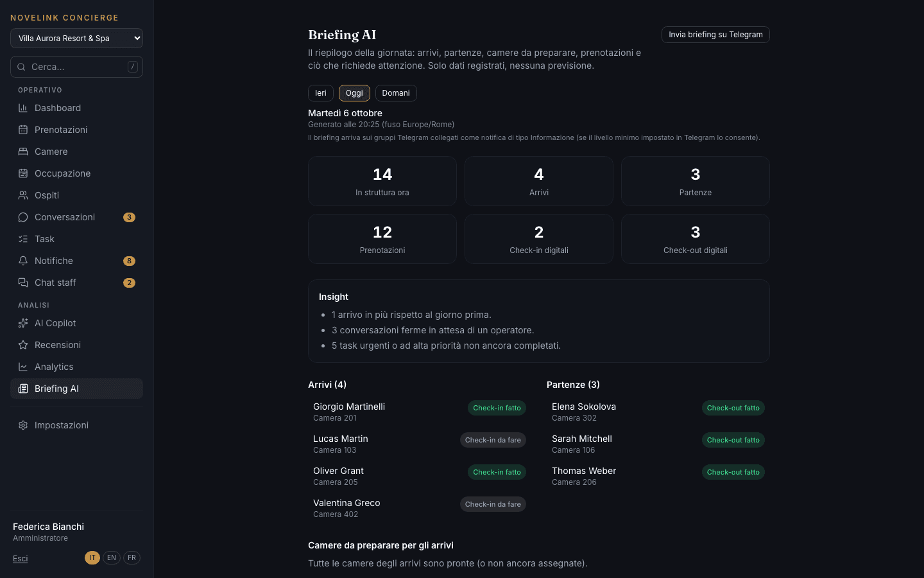Click the slash shortcut hint in search
924x578 pixels.
pyautogui.click(x=133, y=67)
